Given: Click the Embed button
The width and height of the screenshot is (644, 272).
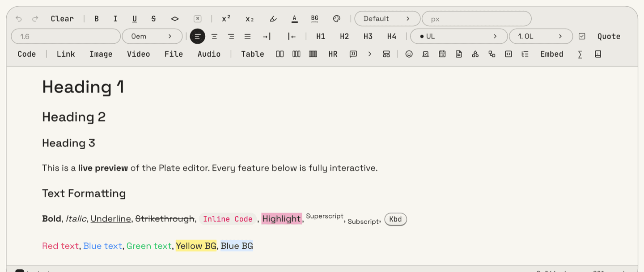Looking at the screenshot, I should pos(552,54).
